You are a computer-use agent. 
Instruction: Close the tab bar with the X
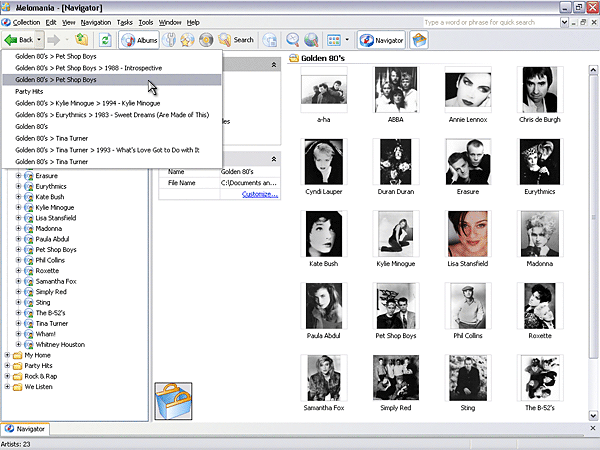[x=593, y=428]
